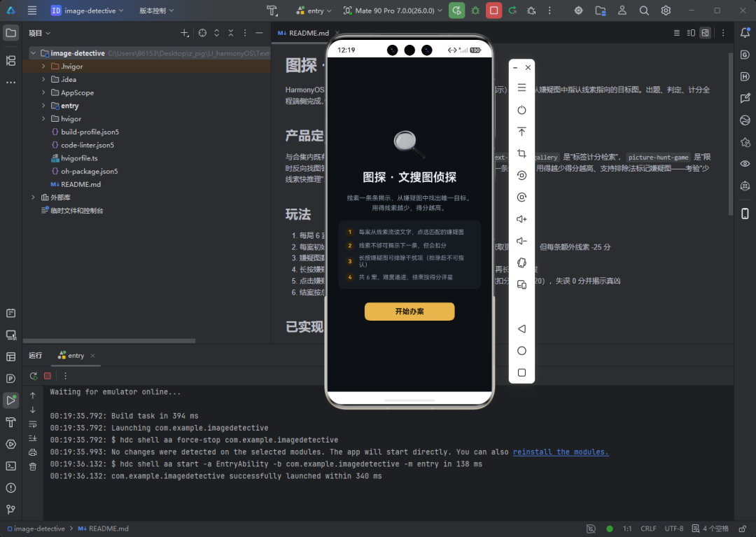756x537 pixels.
Task: Open the main hamburger menu
Action: coord(31,10)
